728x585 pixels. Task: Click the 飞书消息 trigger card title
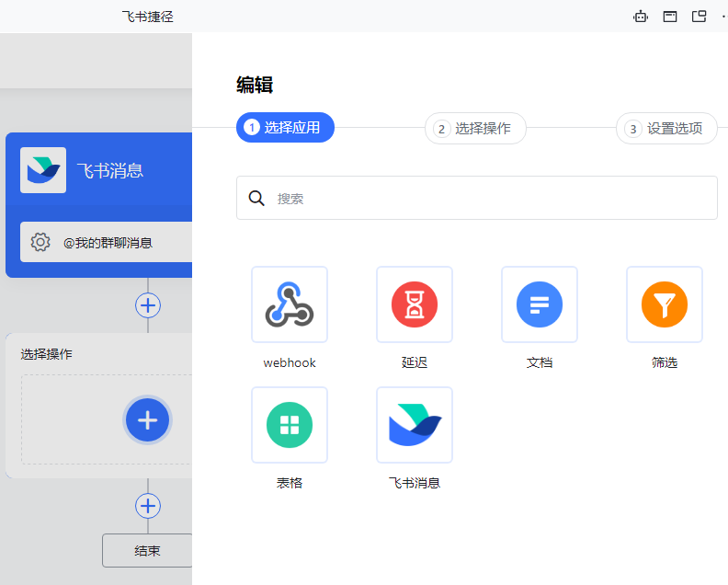(110, 170)
